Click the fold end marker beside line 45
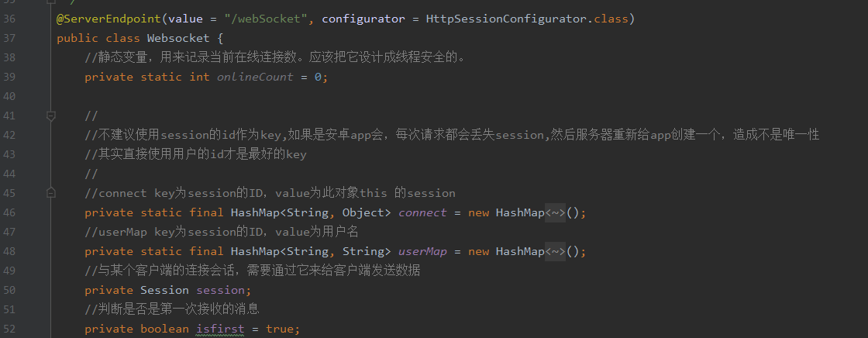The height and width of the screenshot is (338, 868). click(x=51, y=193)
